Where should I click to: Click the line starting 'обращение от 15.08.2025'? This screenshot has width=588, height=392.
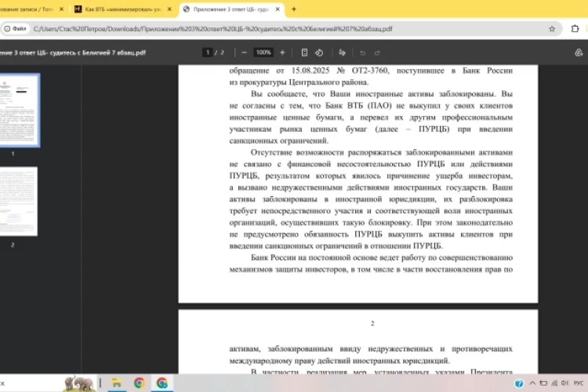pos(371,71)
